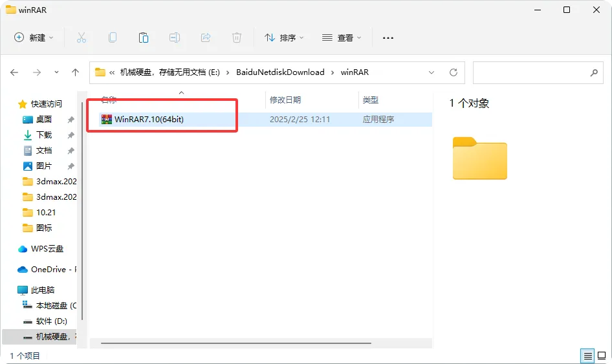Click pin icon next to 图片

71,166
